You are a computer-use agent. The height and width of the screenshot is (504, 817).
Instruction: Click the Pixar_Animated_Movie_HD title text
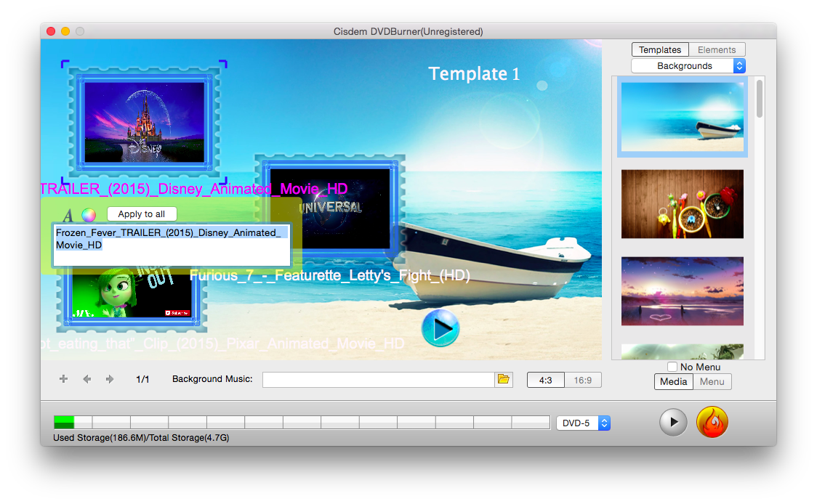(222, 344)
